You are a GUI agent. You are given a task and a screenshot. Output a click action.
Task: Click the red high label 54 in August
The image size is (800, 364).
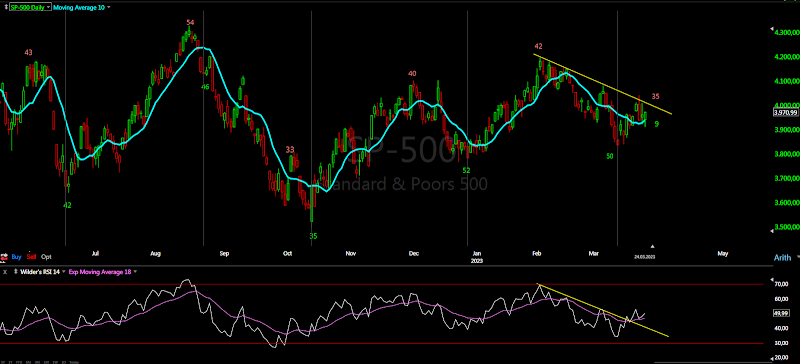click(190, 22)
